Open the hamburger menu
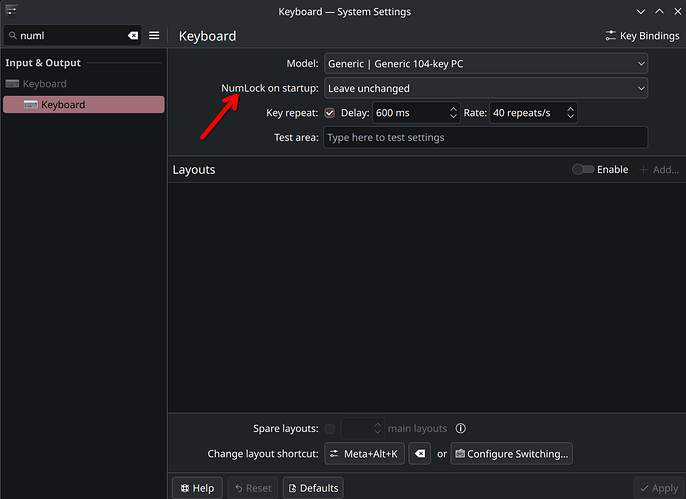This screenshot has height=499, width=686. pos(154,35)
